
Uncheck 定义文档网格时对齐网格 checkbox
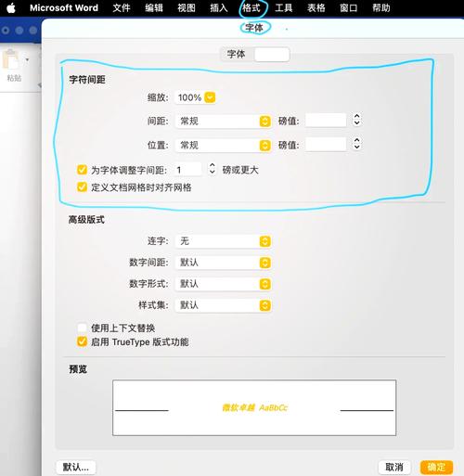pyautogui.click(x=82, y=187)
